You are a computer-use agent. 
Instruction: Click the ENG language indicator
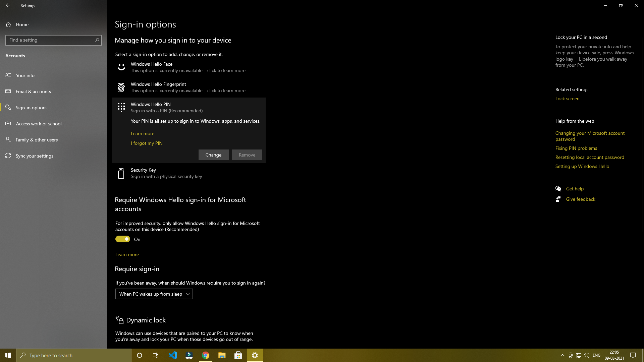coord(596,355)
